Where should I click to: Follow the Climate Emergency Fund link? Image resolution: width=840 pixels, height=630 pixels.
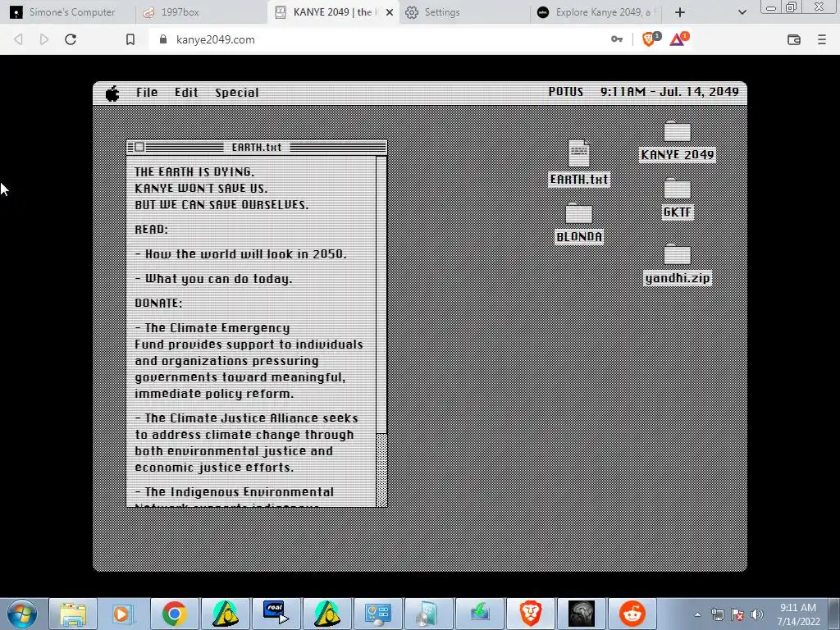(217, 328)
